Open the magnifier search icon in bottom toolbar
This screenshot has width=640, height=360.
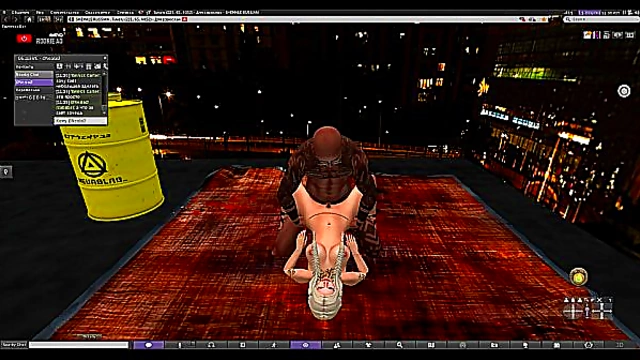[400, 345]
